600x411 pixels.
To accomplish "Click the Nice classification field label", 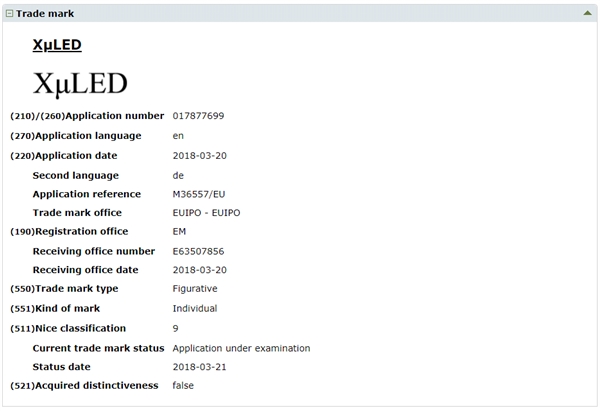I will pyautogui.click(x=80, y=328).
